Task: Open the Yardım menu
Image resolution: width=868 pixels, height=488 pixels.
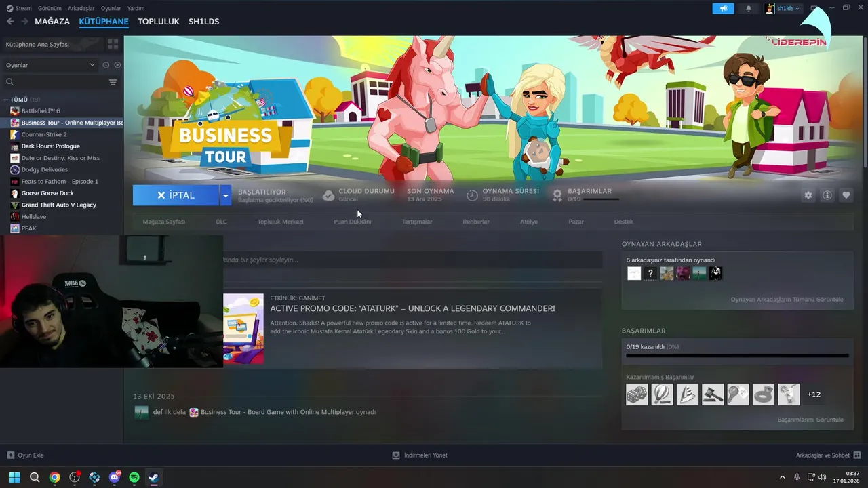Action: (136, 9)
